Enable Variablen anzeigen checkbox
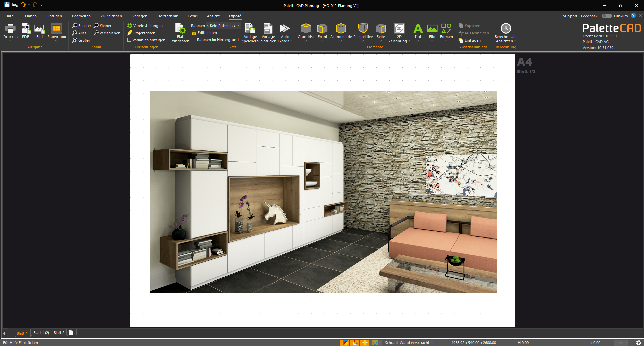The width and height of the screenshot is (644, 346). click(129, 40)
